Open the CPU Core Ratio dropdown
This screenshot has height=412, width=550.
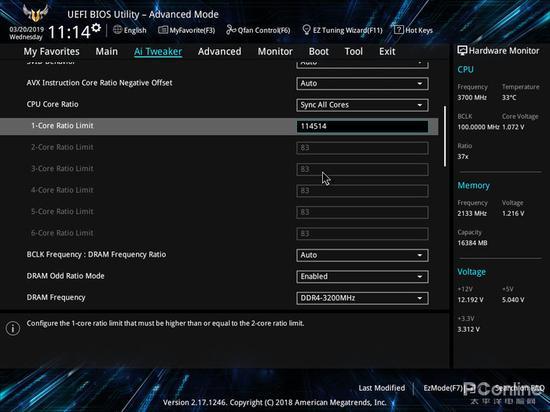(x=362, y=105)
